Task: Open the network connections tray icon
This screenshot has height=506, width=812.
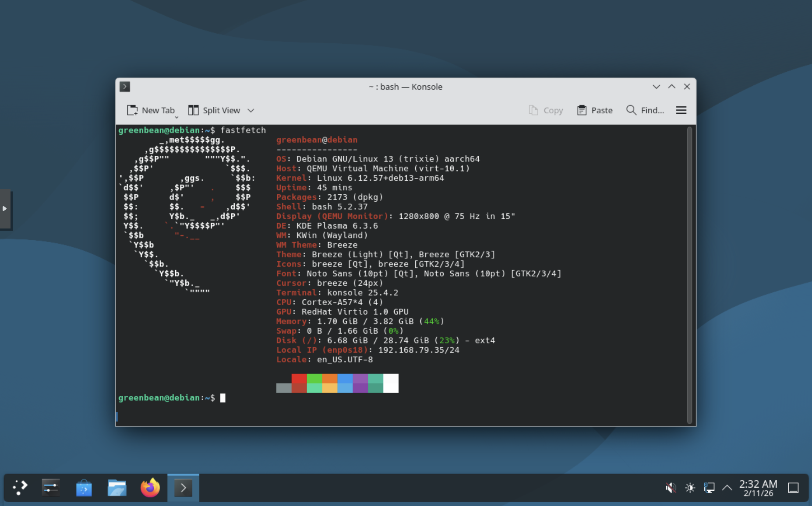Action: (709, 487)
